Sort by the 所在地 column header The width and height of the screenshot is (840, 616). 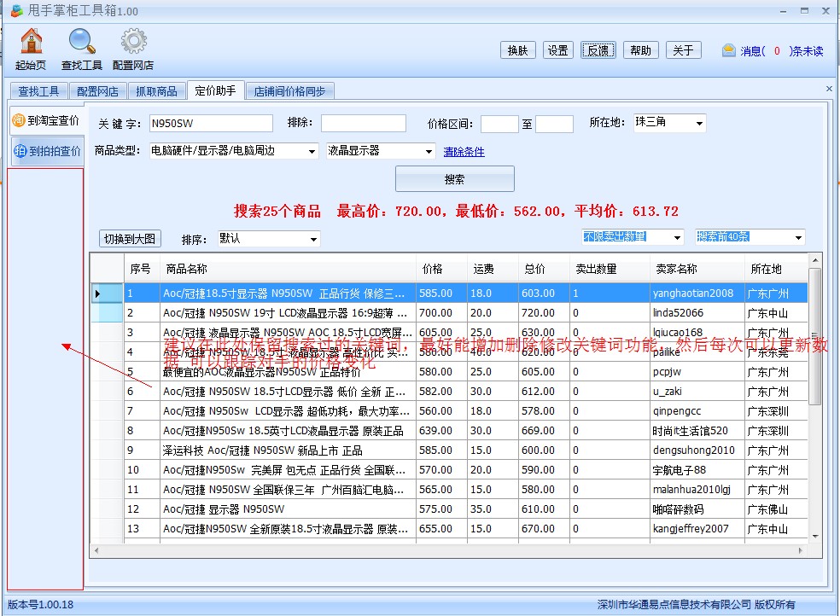[776, 269]
